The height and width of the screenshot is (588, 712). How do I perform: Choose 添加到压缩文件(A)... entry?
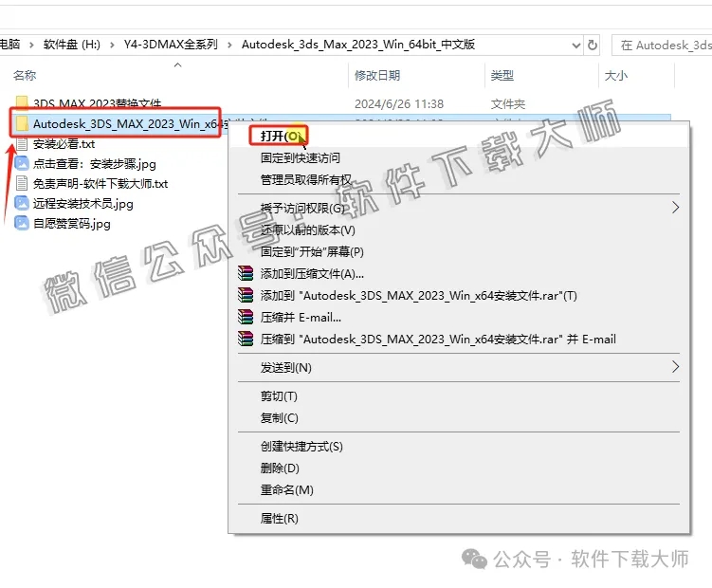coord(312,273)
